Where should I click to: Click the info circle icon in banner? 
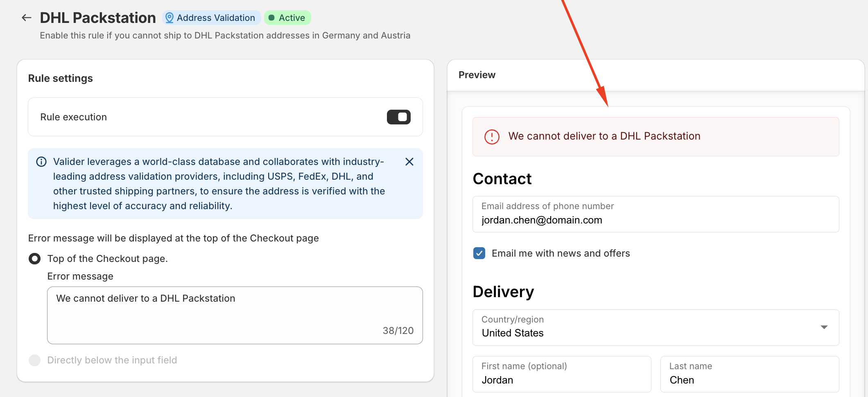41,162
